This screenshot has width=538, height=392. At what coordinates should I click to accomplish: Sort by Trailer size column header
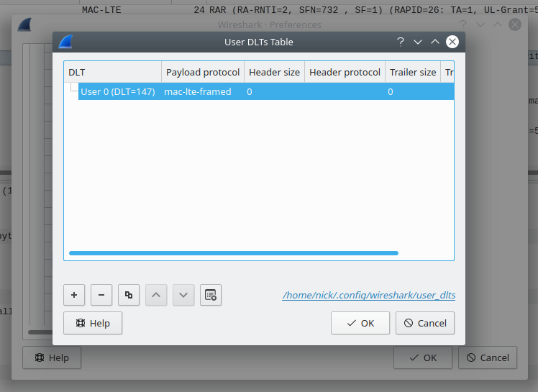[x=413, y=72]
